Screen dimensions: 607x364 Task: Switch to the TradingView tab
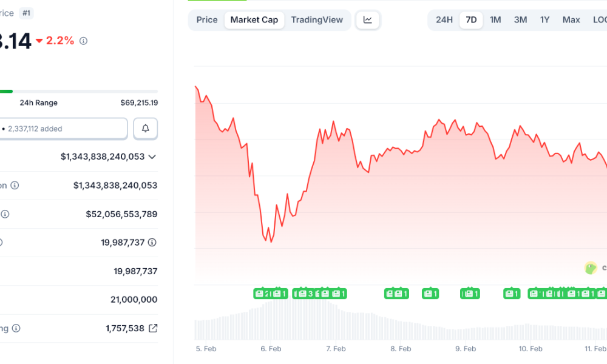(317, 19)
